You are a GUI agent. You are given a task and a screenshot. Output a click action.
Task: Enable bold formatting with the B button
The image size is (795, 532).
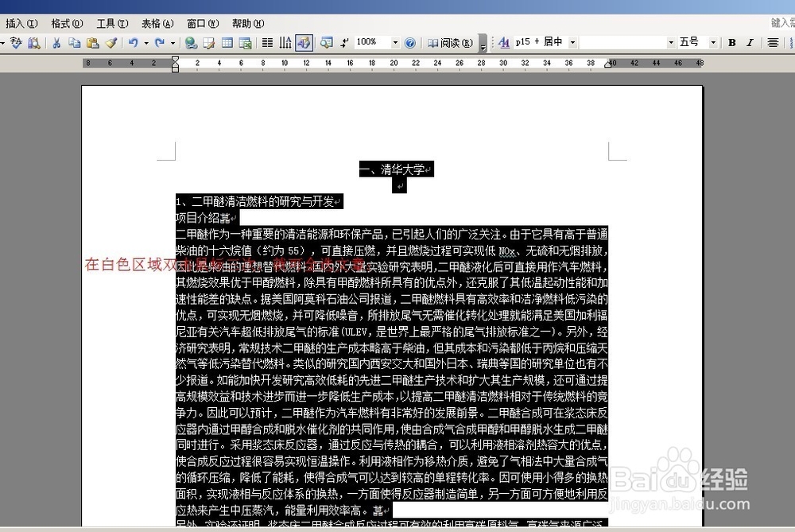point(733,42)
